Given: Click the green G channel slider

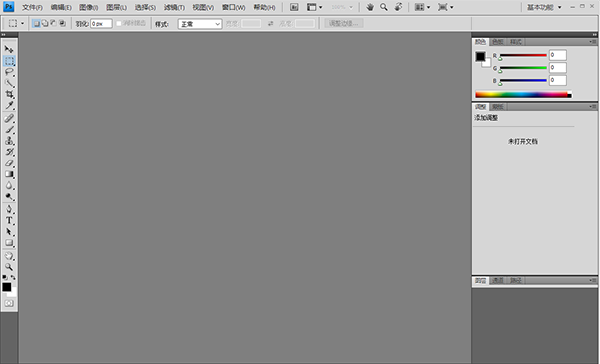Looking at the screenshot, I should click(523, 68).
